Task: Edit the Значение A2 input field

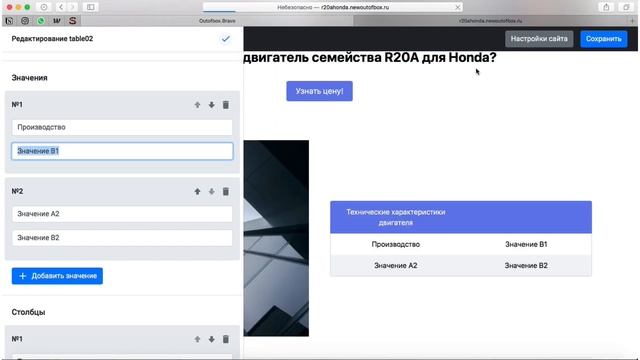Action: tap(122, 214)
